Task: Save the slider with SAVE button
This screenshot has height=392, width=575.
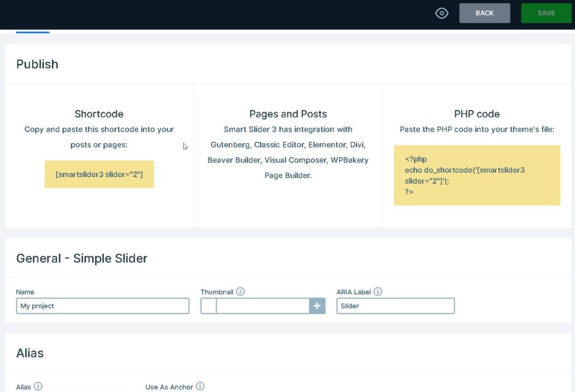Action: click(546, 13)
